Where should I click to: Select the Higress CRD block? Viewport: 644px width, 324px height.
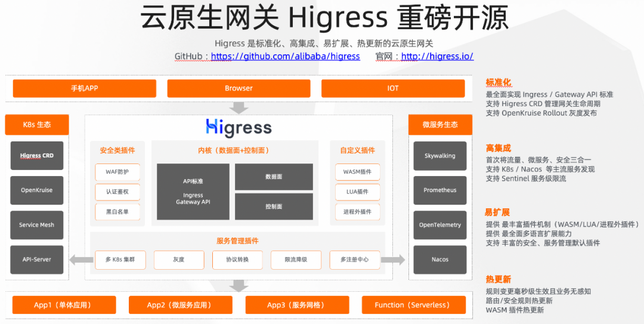pos(37,156)
